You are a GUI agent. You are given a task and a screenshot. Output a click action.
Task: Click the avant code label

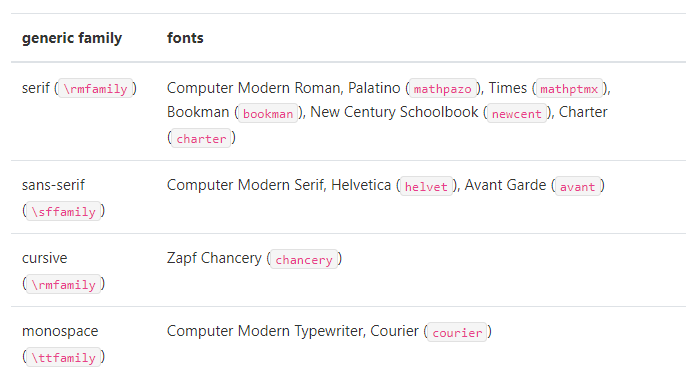click(577, 186)
